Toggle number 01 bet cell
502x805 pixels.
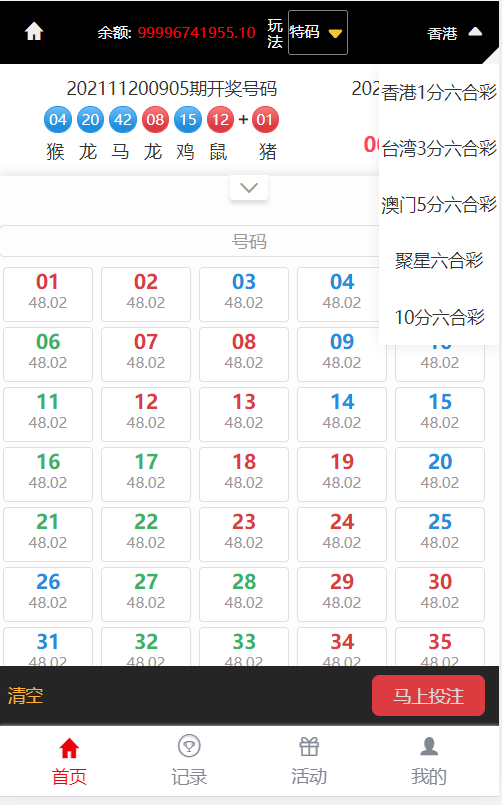pos(48,294)
